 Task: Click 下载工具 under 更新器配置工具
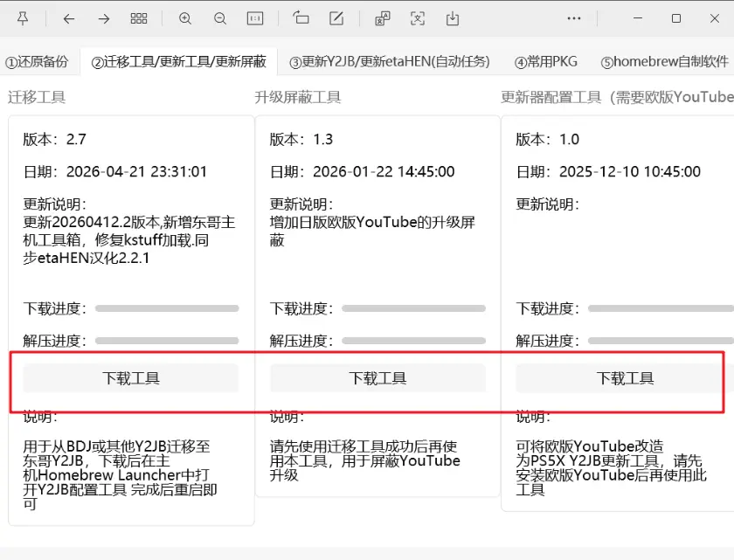click(625, 378)
